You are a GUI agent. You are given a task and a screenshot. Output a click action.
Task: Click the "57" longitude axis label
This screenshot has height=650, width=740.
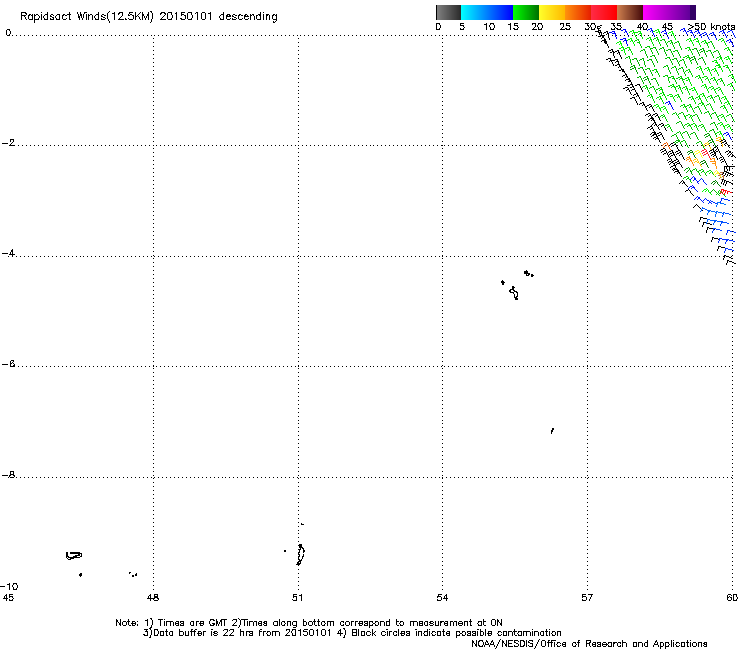587,598
